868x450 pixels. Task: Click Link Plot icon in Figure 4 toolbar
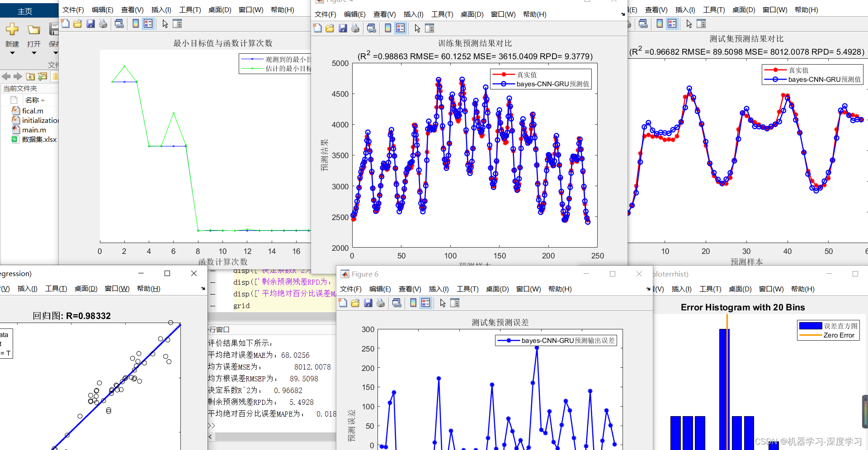point(372,28)
